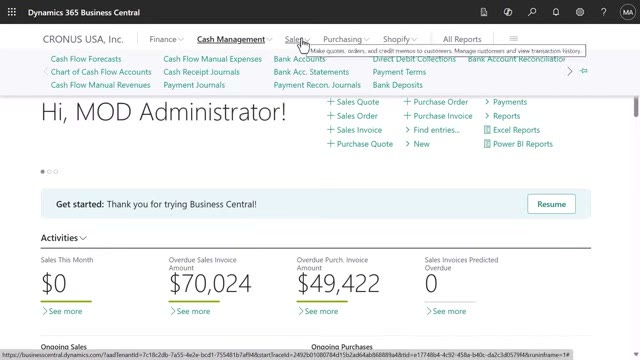Select the third headline carousel dot
This screenshot has height=360, width=640.
point(56,171)
